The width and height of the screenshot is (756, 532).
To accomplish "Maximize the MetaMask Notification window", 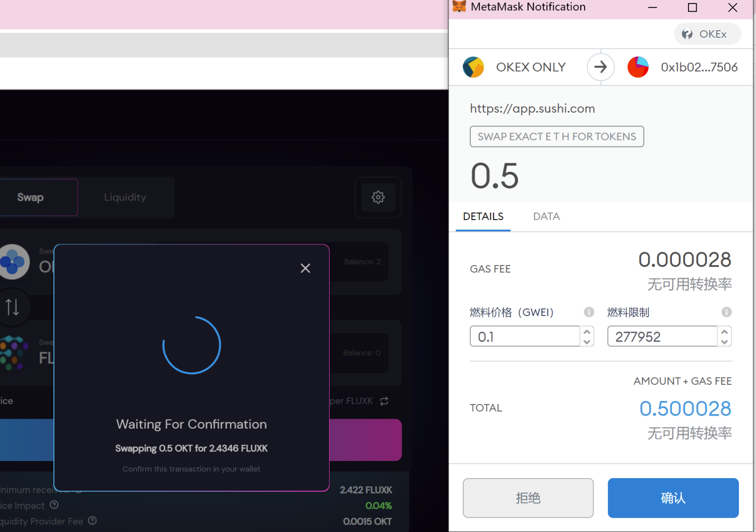I will [692, 8].
